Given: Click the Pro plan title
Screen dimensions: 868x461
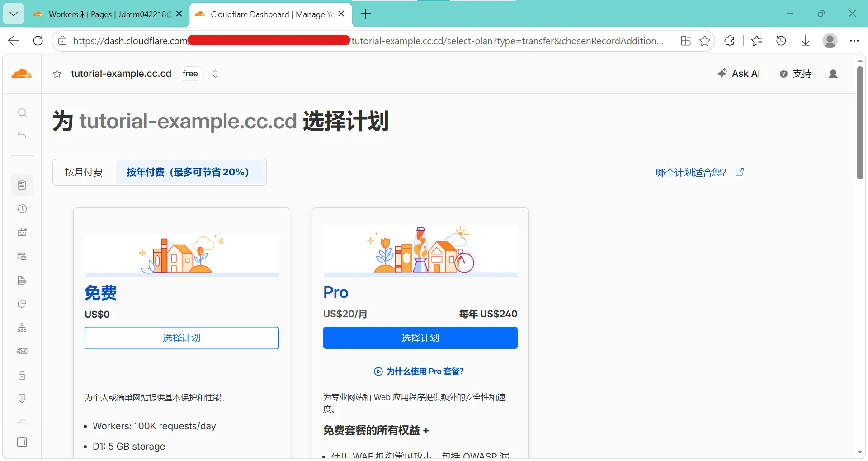Looking at the screenshot, I should coord(336,292).
